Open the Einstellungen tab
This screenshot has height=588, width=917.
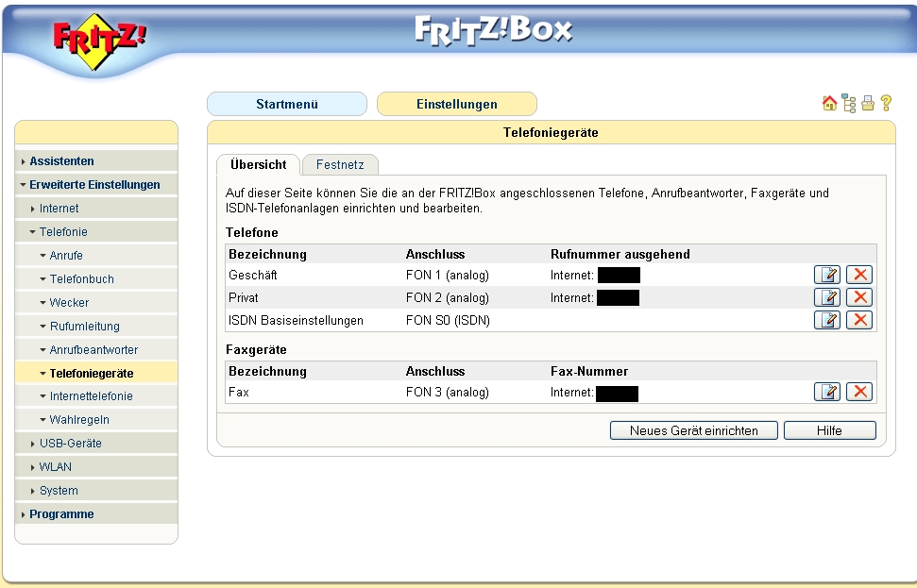456,104
